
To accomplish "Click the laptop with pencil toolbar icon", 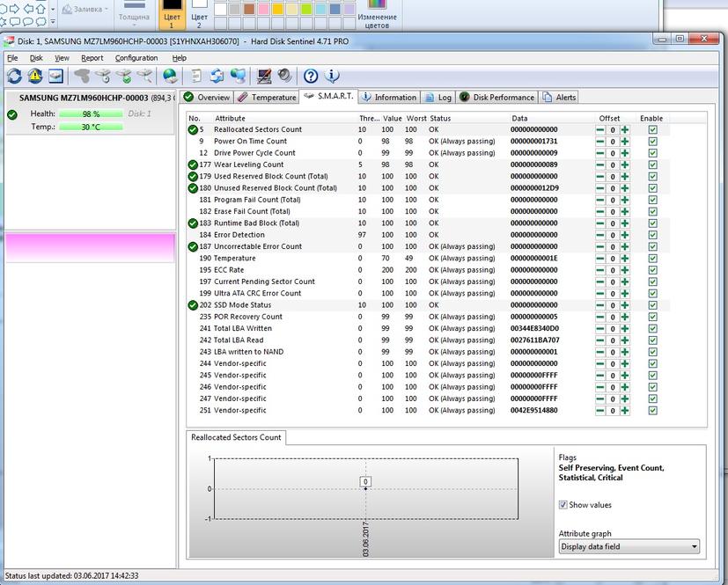I will 264,76.
